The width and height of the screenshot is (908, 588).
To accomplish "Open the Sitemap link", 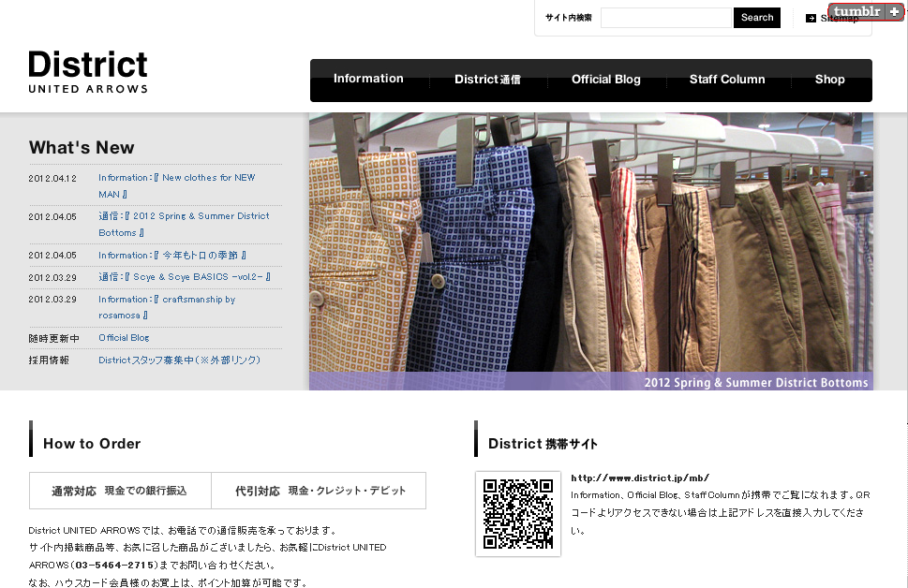I will coord(840,19).
